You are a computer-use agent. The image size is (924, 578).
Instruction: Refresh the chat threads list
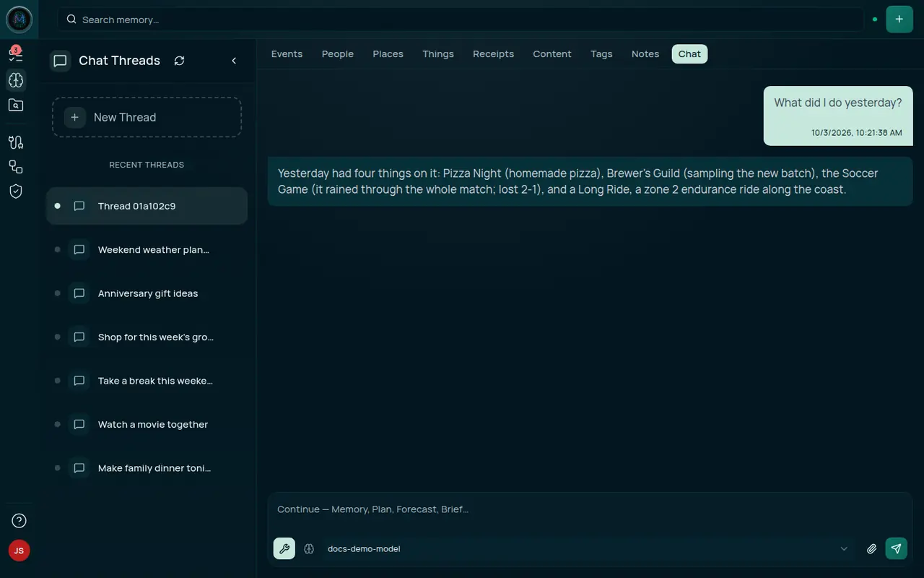(179, 61)
